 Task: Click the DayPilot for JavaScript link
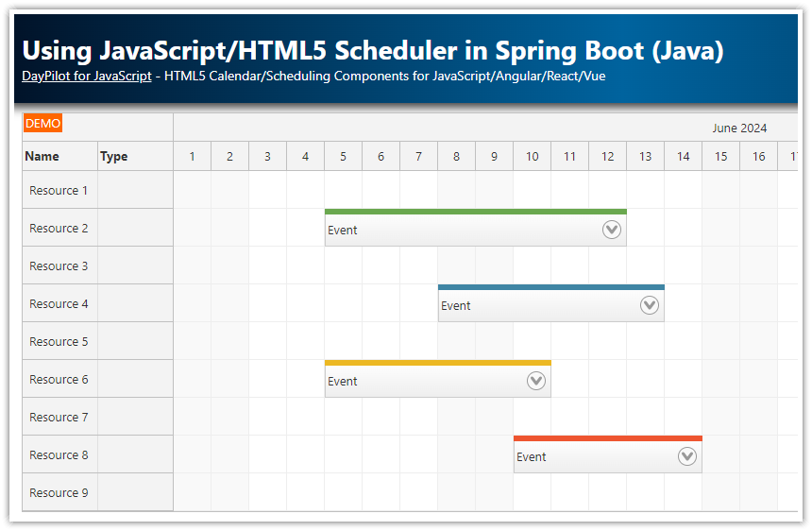click(x=87, y=77)
